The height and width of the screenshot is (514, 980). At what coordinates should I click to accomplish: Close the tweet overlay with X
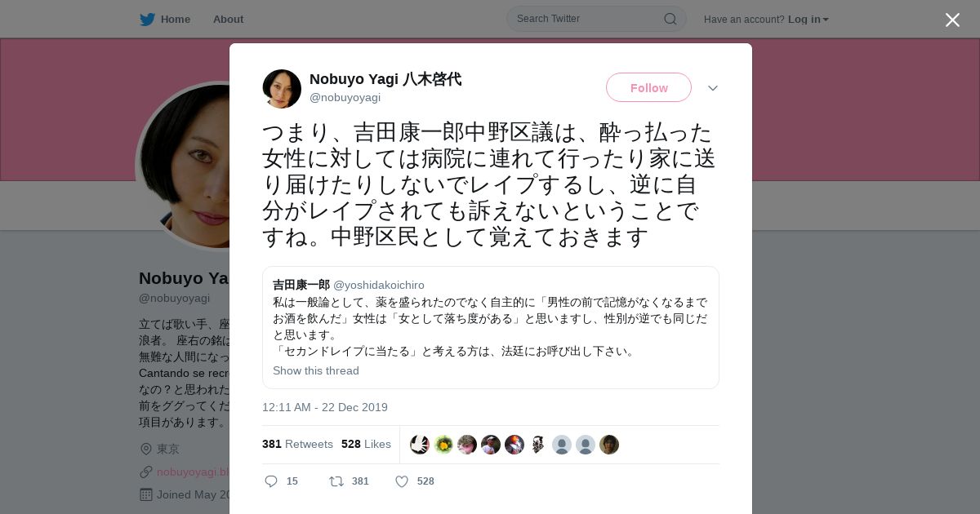point(952,20)
